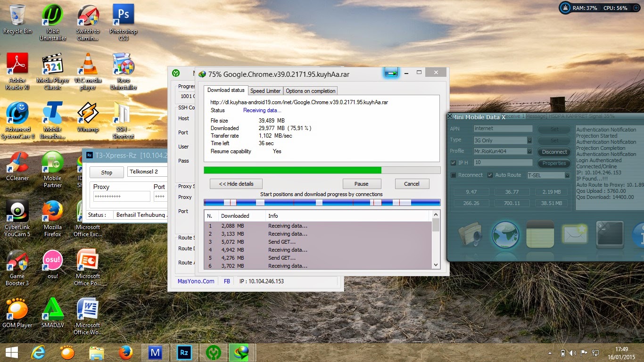Show hidden system tray icons arrow

(x=550, y=353)
